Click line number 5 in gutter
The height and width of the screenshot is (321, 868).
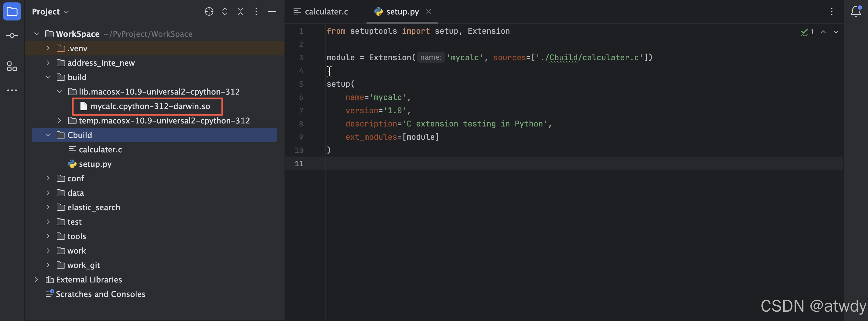tap(301, 84)
